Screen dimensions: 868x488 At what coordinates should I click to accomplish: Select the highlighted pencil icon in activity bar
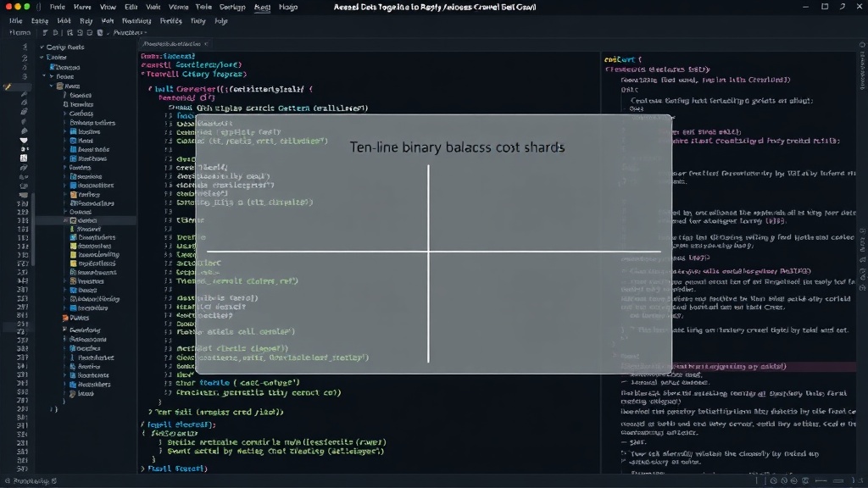pyautogui.click(x=7, y=87)
